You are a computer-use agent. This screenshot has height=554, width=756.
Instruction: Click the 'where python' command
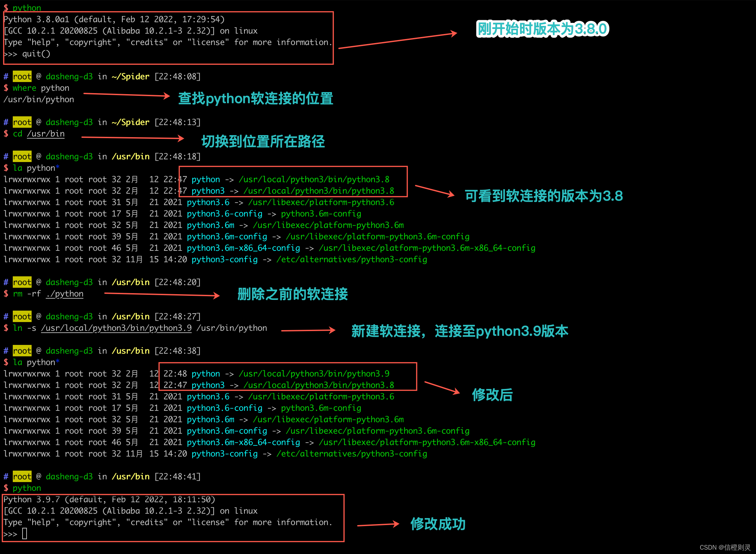click(x=41, y=88)
